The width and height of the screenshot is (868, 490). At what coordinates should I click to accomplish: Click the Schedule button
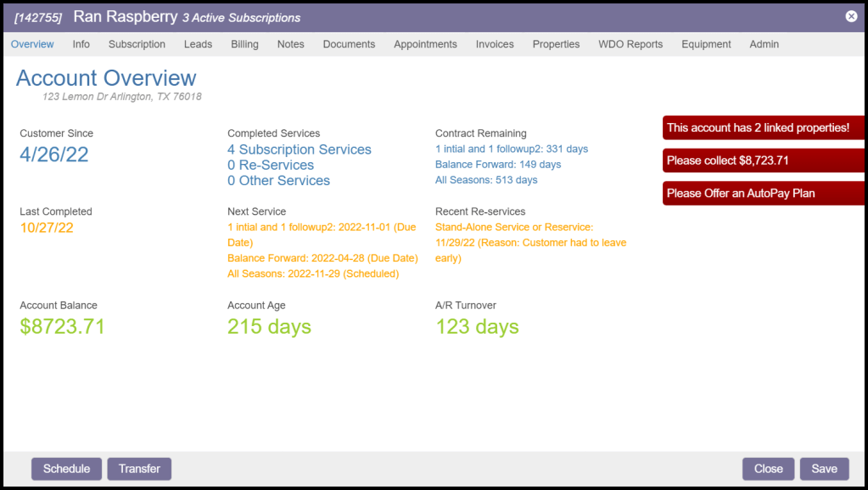tap(66, 469)
